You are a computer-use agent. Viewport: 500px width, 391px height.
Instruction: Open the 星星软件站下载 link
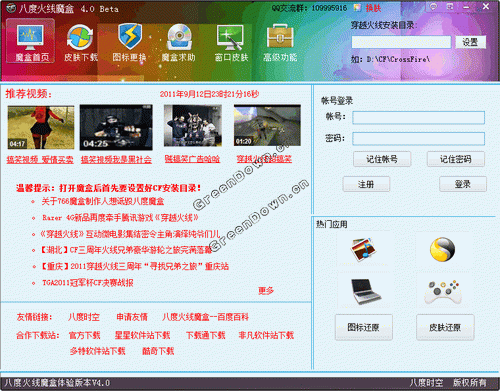[x=142, y=335]
